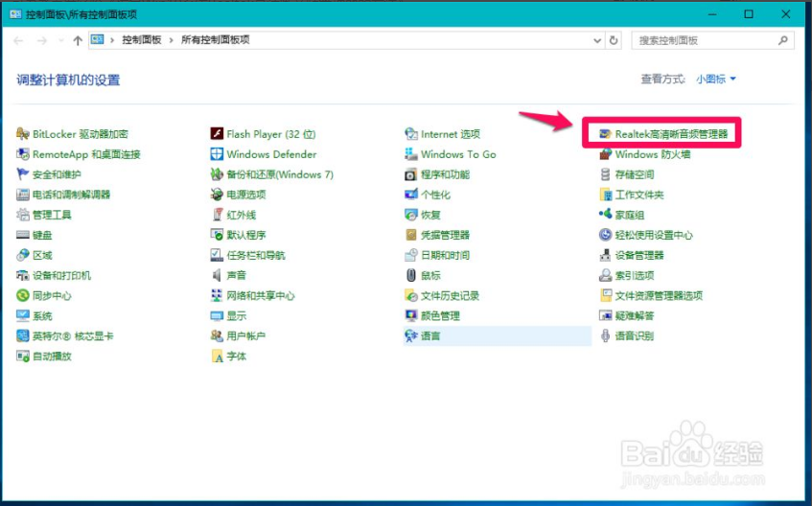The width and height of the screenshot is (812, 506).
Task: Open the 家庭组 link
Action: 630,215
